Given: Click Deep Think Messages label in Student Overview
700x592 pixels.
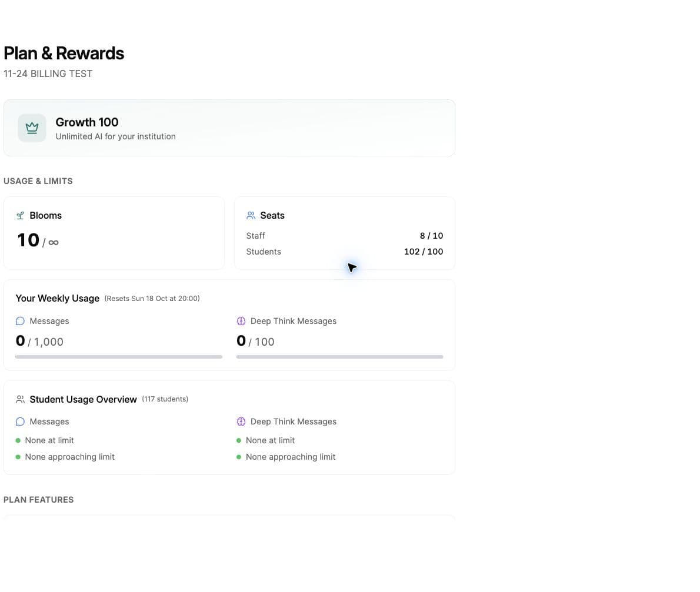Looking at the screenshot, I should 294,422.
